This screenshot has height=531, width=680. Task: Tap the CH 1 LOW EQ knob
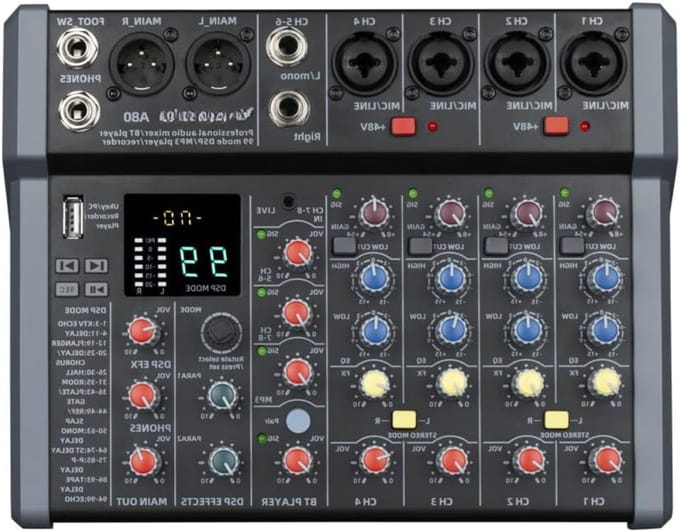coord(605,331)
